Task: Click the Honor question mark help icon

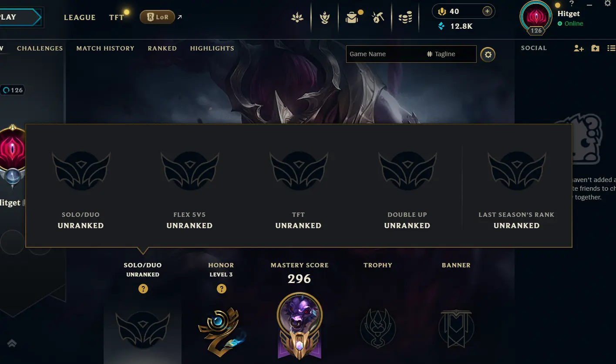Action: (222, 289)
